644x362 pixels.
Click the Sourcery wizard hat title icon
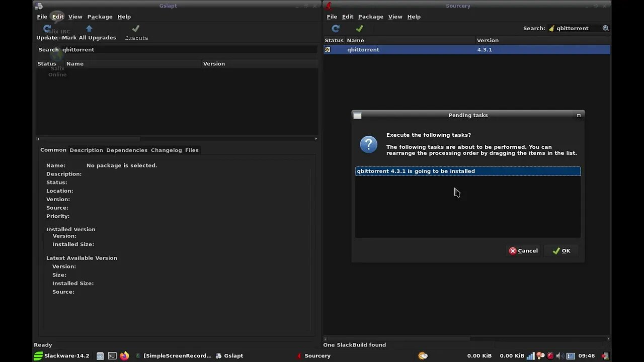(329, 6)
